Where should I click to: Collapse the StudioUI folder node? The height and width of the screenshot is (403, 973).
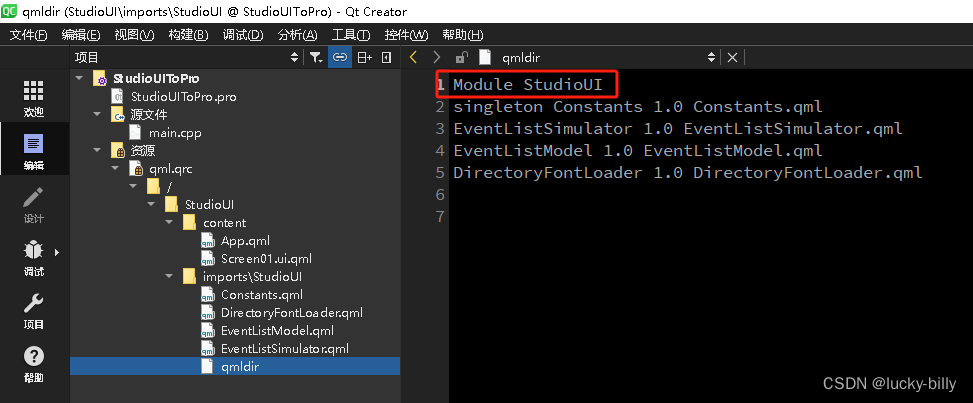[151, 205]
